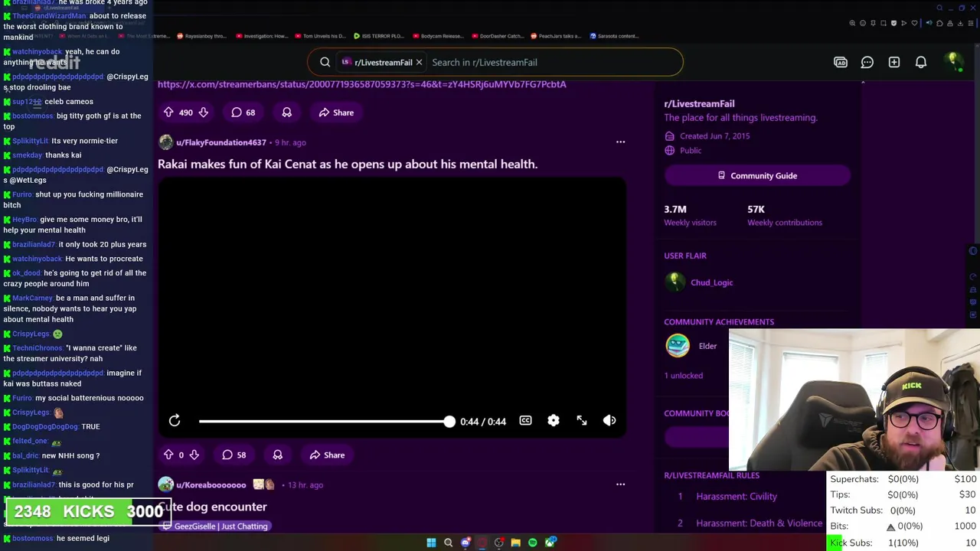Open PeachJars talks bookmark
This screenshot has width=980, height=551.
(x=556, y=36)
